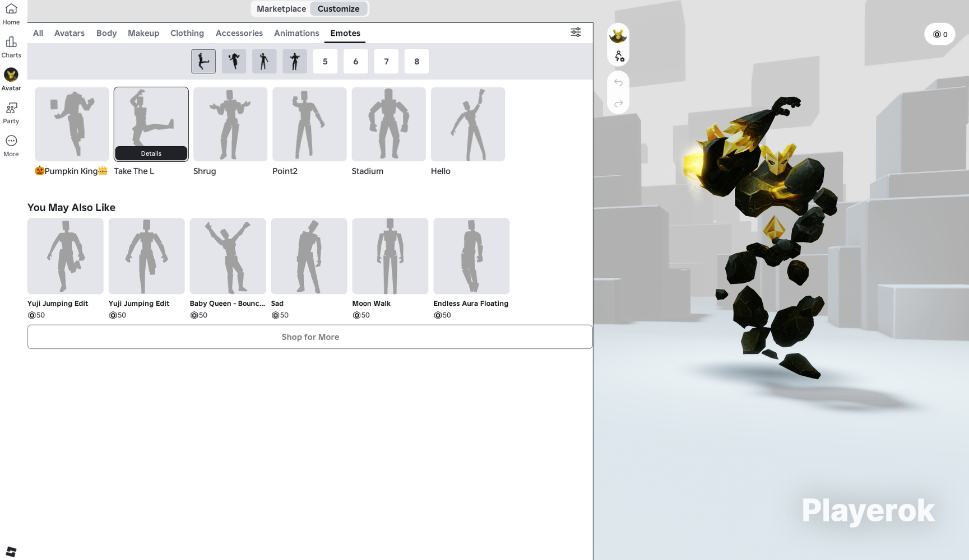The width and height of the screenshot is (969, 560).
Task: Equip the Stadium emote thumbnail
Action: click(389, 124)
